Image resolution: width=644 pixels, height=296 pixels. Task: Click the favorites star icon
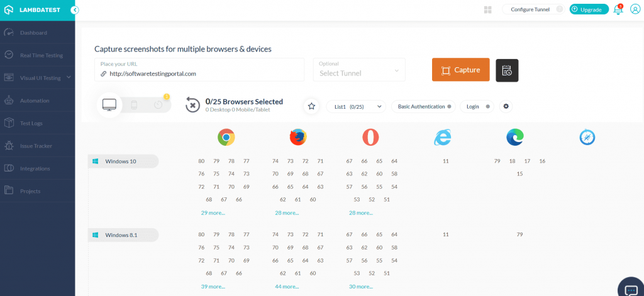pos(311,106)
